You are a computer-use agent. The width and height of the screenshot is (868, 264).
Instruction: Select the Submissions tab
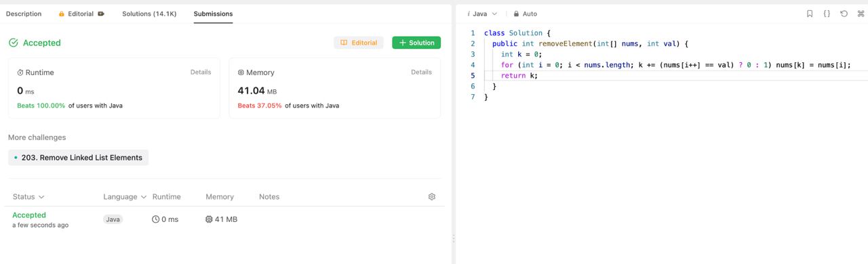coord(213,14)
